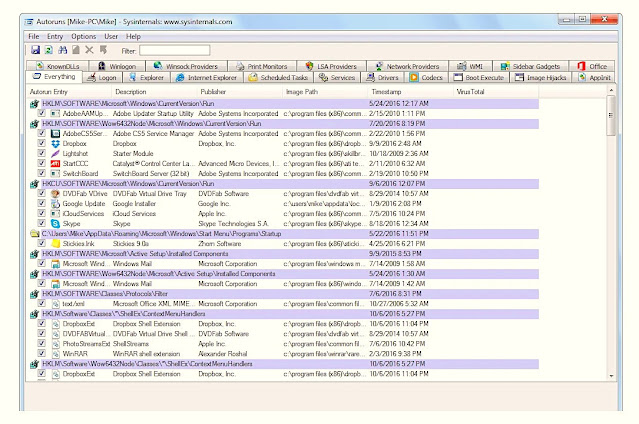Screen dimensions: 639x424
Task: Uncheck the AdobeAAMUp autorun entry
Action: 41,113
